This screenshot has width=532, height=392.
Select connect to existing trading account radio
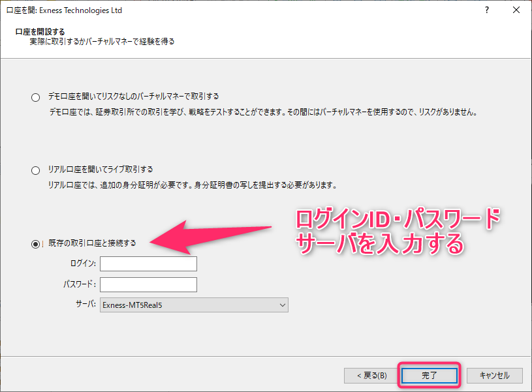[36, 244]
